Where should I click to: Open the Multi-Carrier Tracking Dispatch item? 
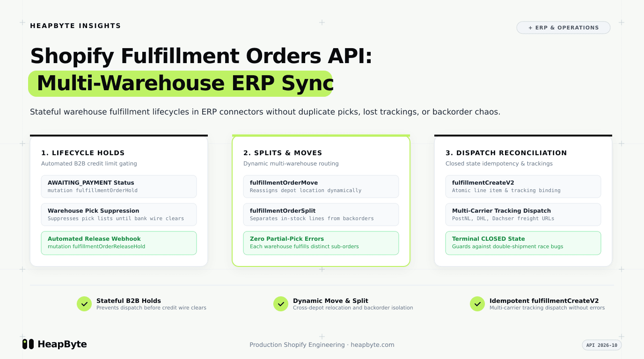[523, 215]
